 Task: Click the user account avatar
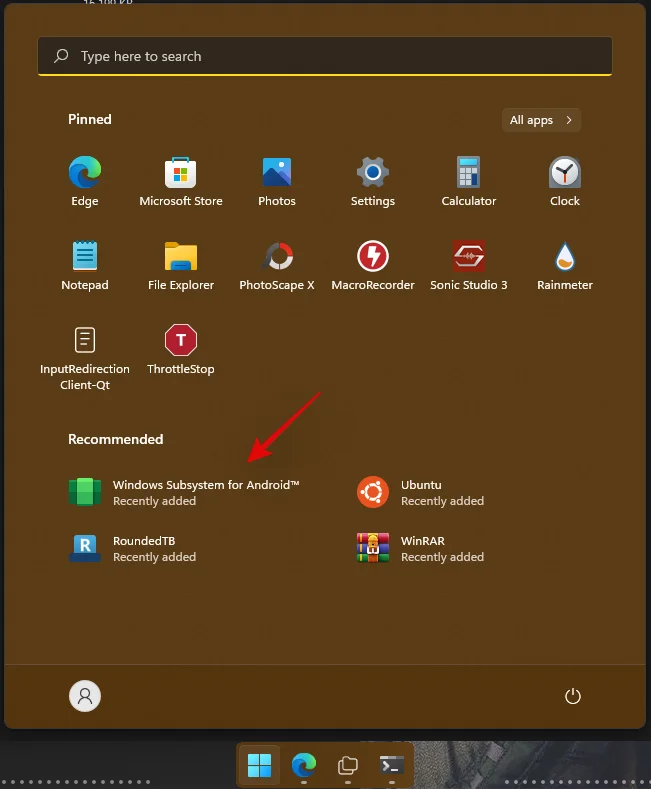85,696
